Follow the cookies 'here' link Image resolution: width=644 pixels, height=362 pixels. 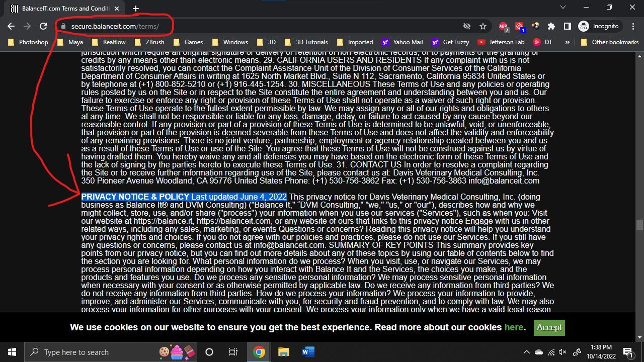click(514, 327)
